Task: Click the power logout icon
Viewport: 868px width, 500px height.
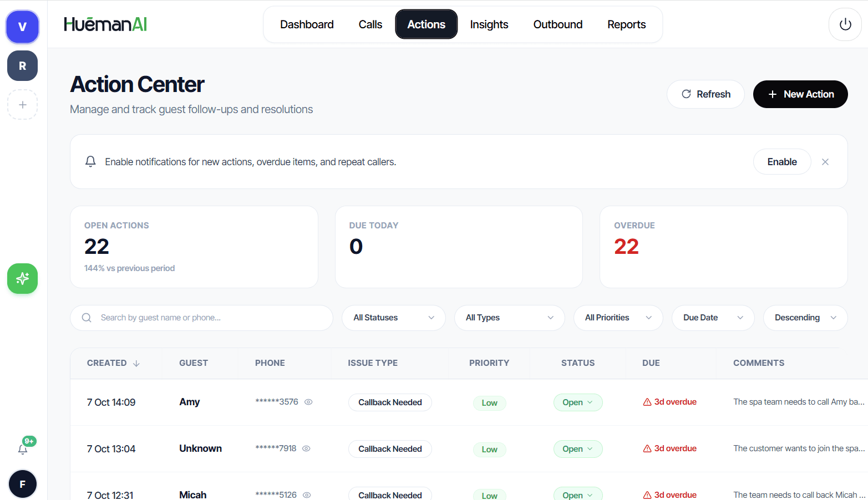Action: tap(845, 24)
